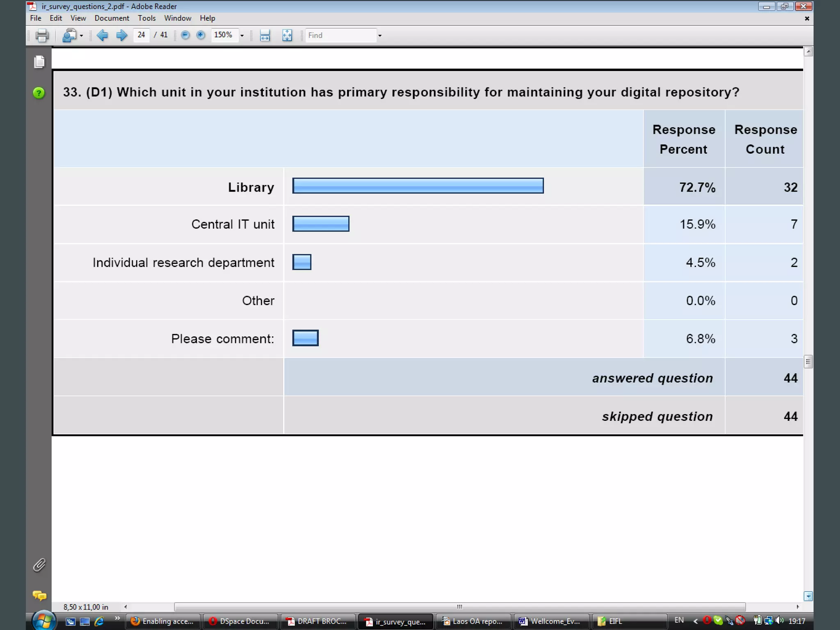
Task: Select the Fit Width scrolling icon
Action: click(x=265, y=36)
